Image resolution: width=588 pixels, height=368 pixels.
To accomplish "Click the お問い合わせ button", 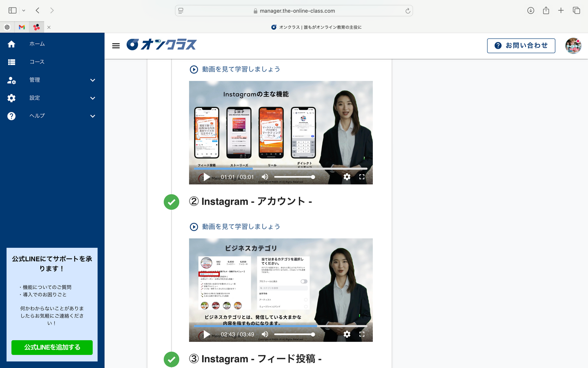I will click(x=521, y=46).
